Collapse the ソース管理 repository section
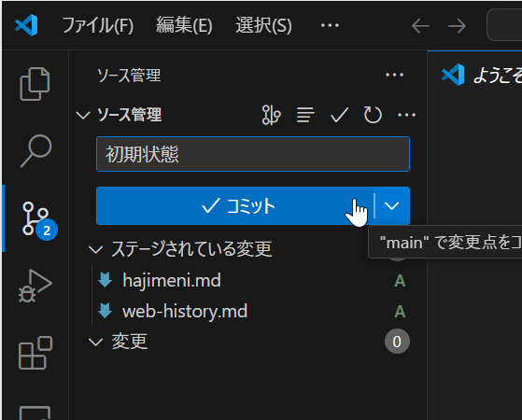This screenshot has width=522, height=420. pos(83,115)
